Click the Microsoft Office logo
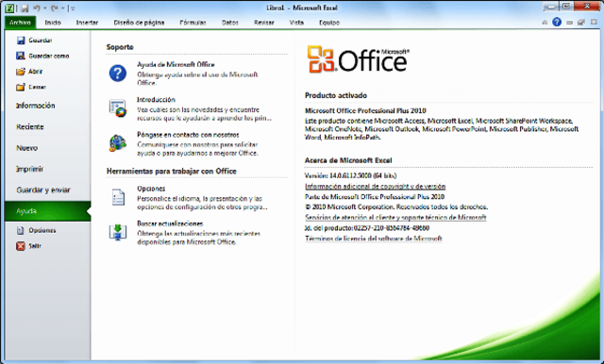Viewport: 604px width, 364px height. [359, 59]
